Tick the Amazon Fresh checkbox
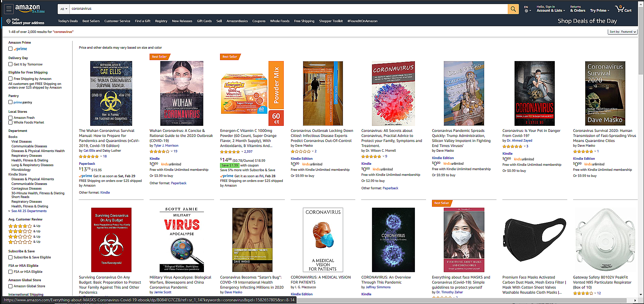 tap(10, 118)
